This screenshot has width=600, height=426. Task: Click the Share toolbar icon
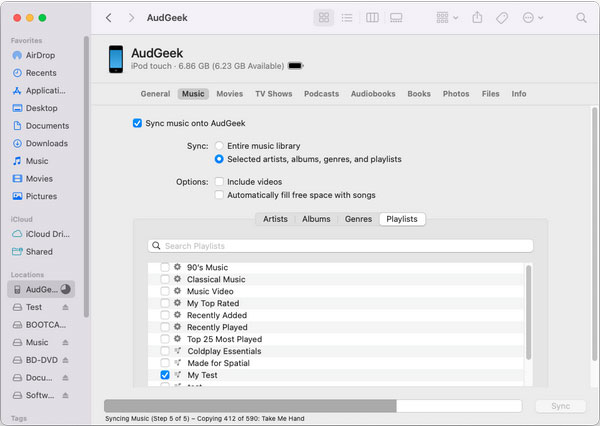[x=477, y=18]
